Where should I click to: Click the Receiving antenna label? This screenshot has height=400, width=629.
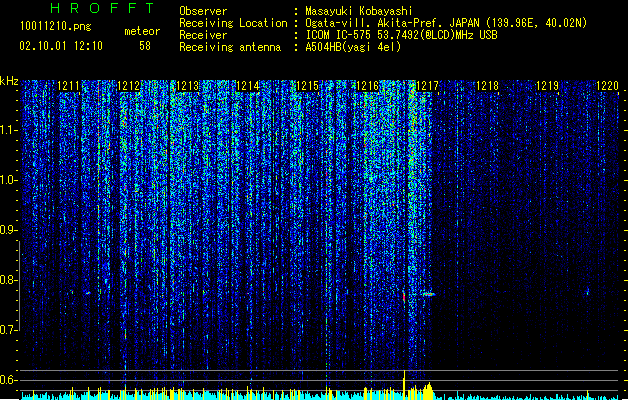tap(230, 47)
